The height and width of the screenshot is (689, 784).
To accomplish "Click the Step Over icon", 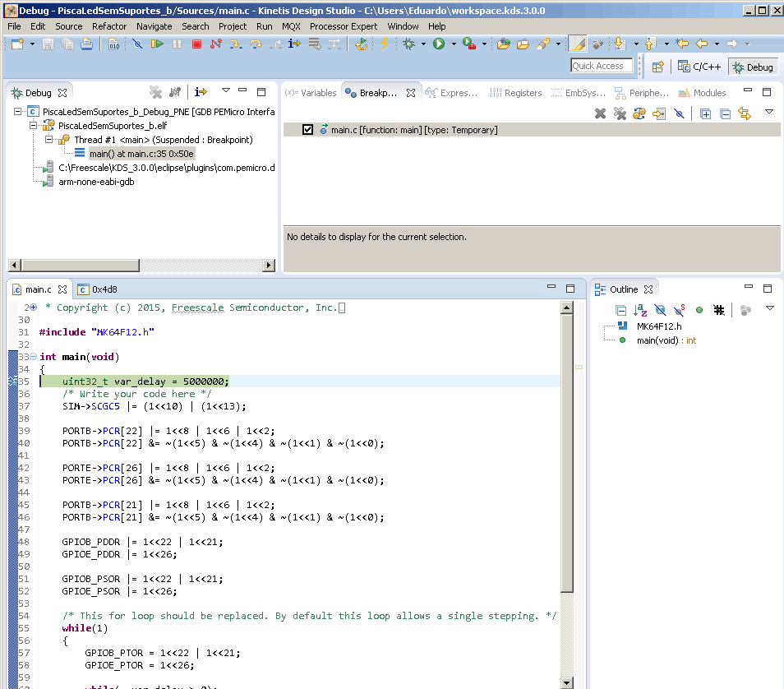I will coord(255,44).
